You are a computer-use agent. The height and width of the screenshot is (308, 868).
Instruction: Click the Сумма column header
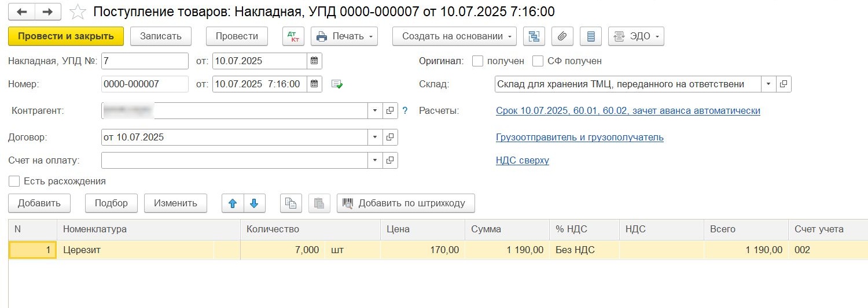pyautogui.click(x=507, y=229)
